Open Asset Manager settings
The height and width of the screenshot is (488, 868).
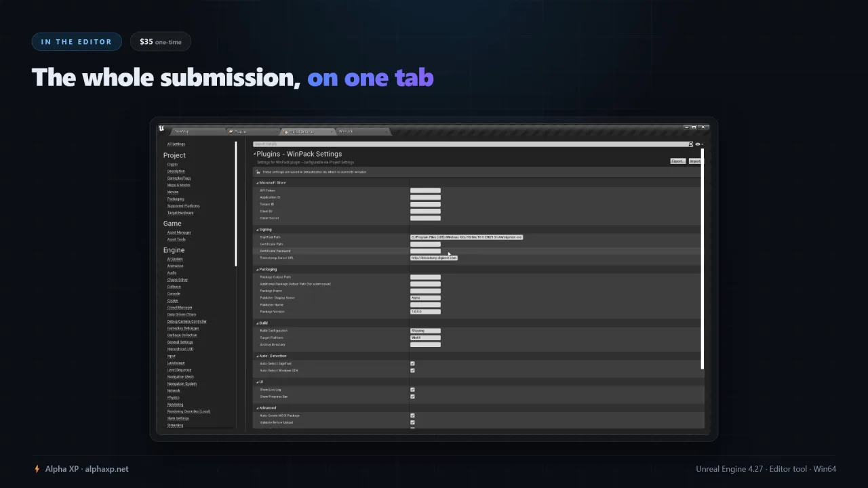[x=179, y=232]
